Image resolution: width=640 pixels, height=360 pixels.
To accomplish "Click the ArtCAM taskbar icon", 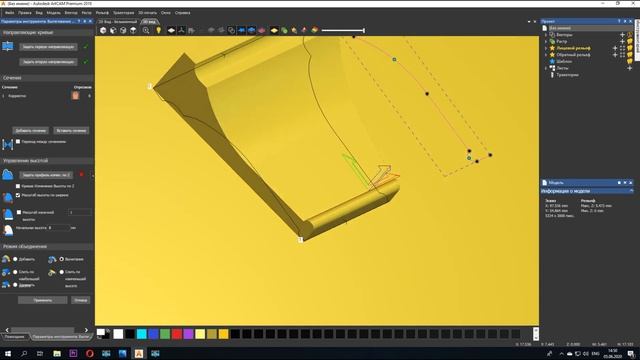I will 139,353.
